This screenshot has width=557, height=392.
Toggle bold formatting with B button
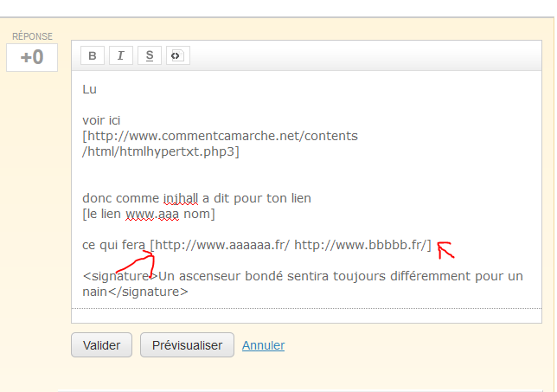point(93,55)
